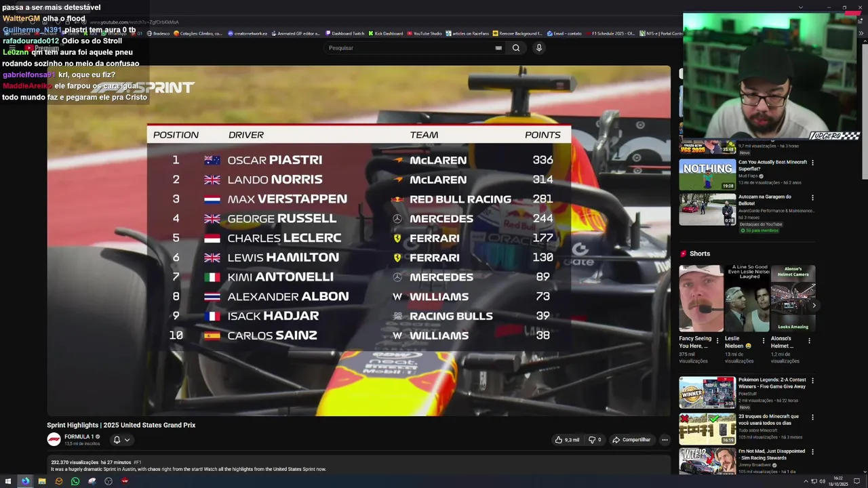Click the Windows Start button
Image resolution: width=868 pixels, height=488 pixels.
coord(9,481)
